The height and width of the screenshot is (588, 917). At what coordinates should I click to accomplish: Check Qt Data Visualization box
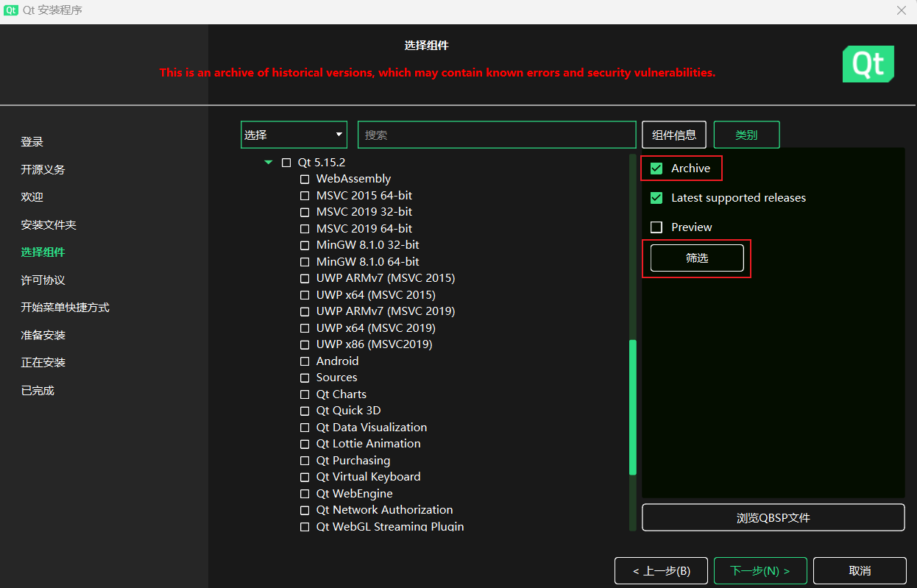(x=305, y=428)
